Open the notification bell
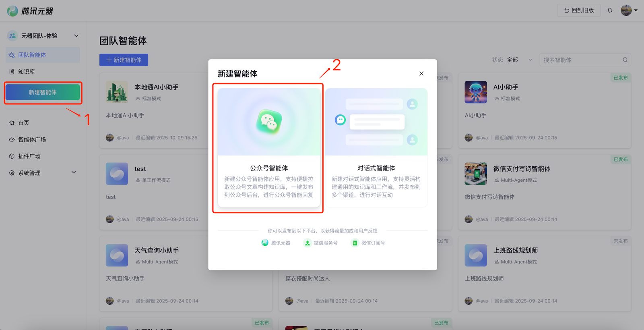The height and width of the screenshot is (330, 644). (x=610, y=10)
